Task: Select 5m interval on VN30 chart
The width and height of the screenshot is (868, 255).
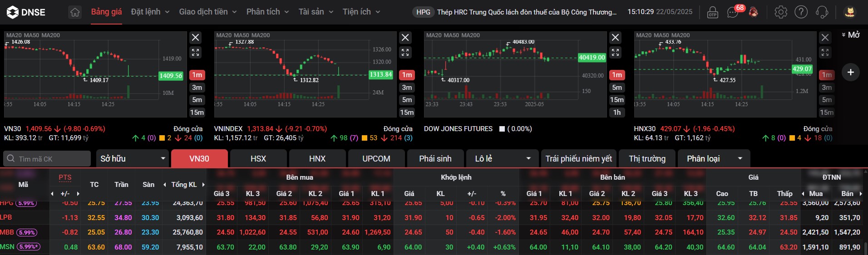Action: pos(197,100)
